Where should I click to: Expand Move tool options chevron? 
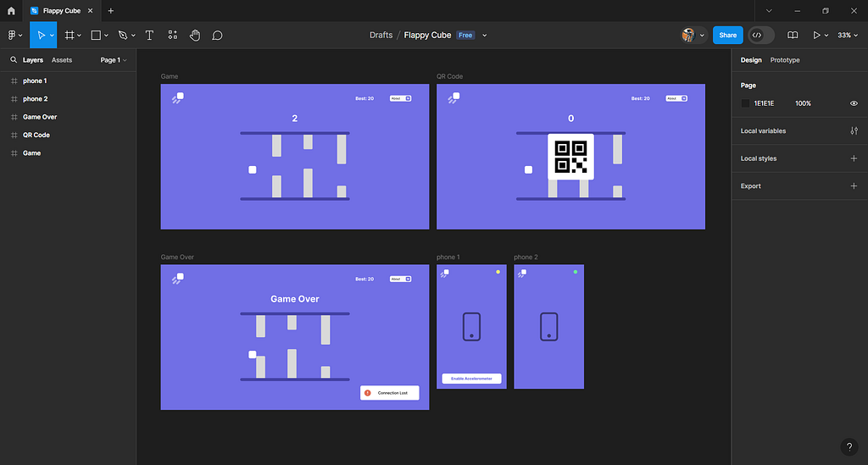pyautogui.click(x=52, y=36)
